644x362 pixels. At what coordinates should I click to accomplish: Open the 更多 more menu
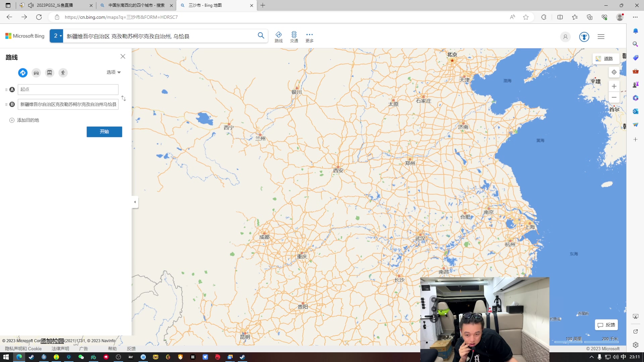click(309, 37)
